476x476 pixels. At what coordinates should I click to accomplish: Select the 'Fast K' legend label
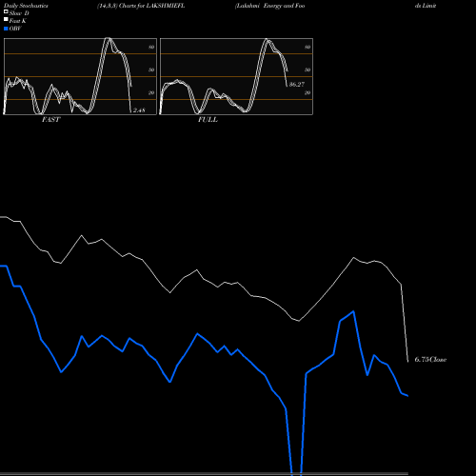[x=17, y=21]
